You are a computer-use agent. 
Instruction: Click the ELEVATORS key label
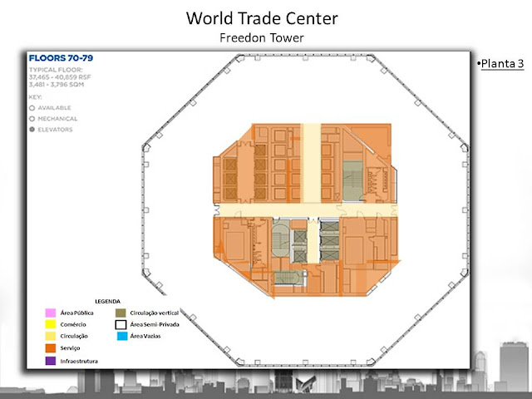pos(56,130)
